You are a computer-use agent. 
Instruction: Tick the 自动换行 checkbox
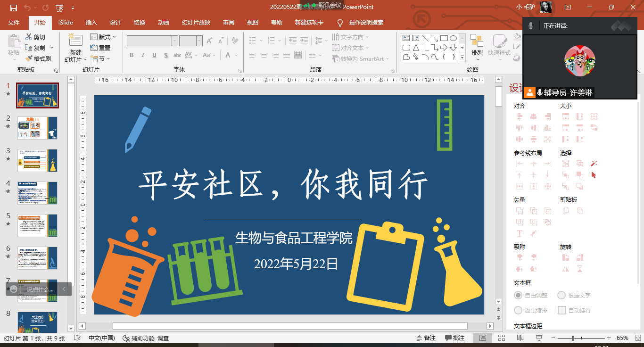point(561,310)
